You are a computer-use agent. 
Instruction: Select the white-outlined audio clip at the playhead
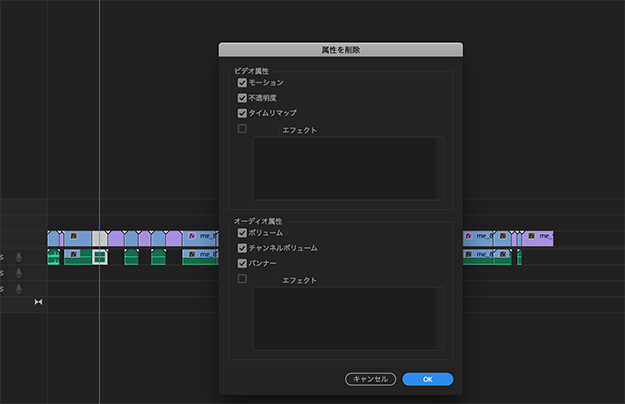tap(99, 257)
